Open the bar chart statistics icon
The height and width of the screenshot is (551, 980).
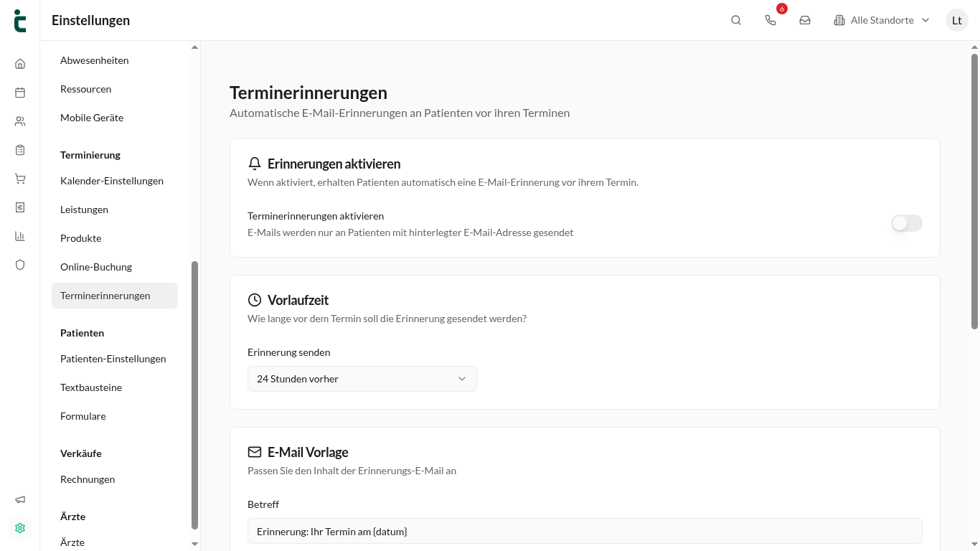pos(20,236)
